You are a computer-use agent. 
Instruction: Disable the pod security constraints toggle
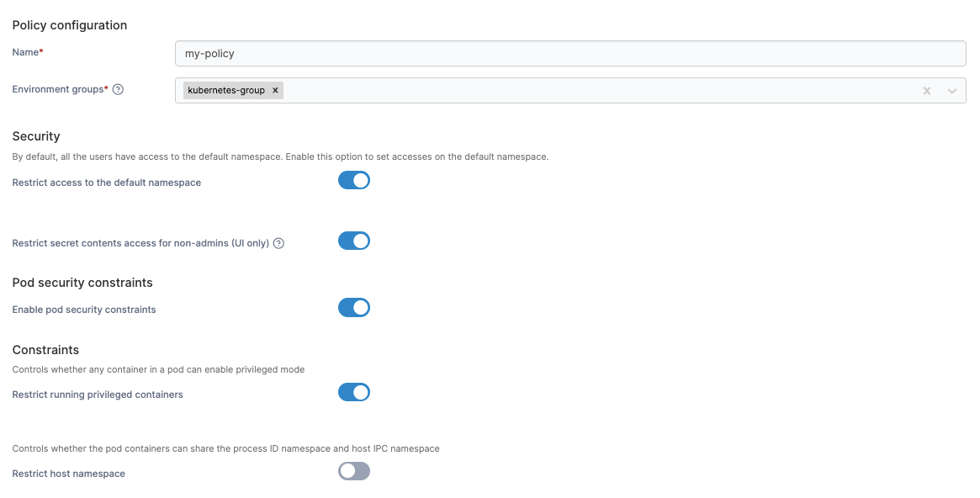354,308
